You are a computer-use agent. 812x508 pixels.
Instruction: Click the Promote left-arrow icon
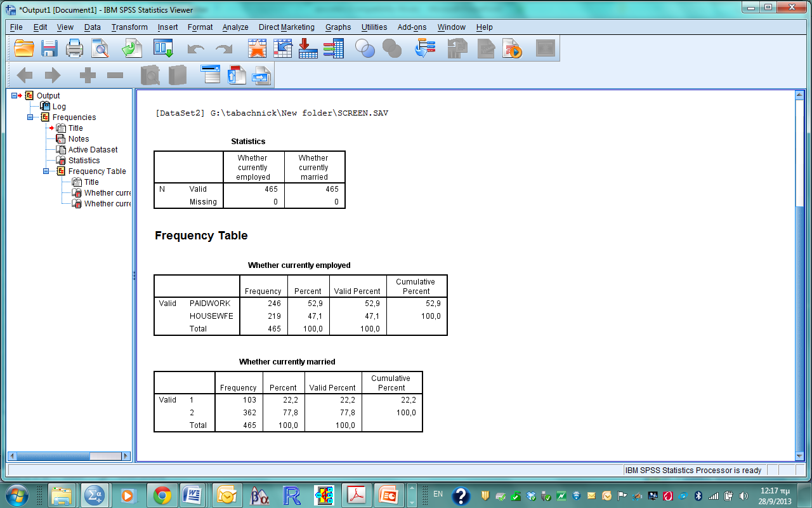24,76
